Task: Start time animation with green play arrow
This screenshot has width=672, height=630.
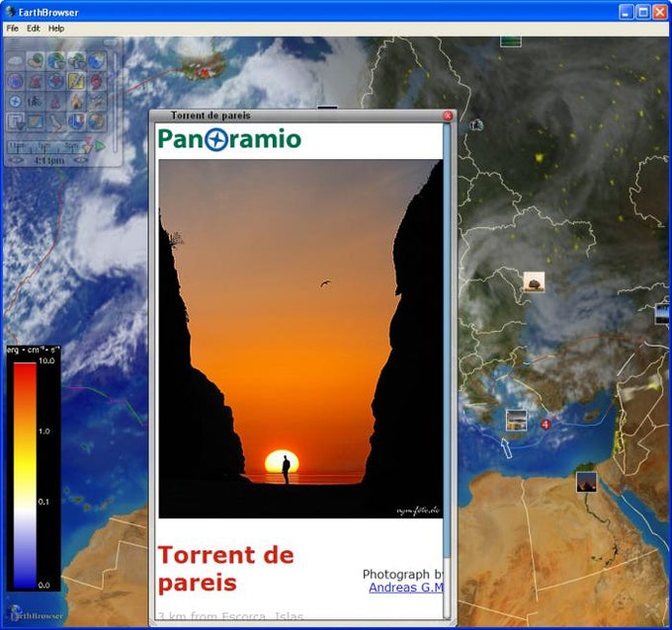Action: [x=100, y=146]
